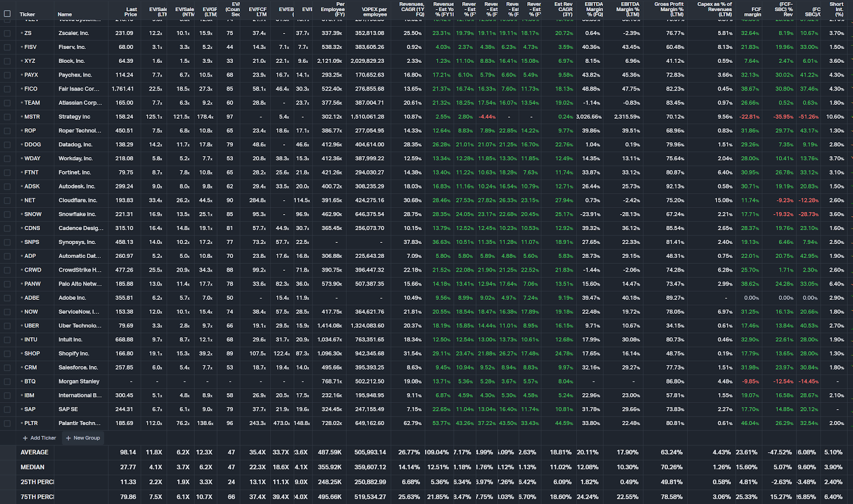Select the FISV row checkbox

7,47
